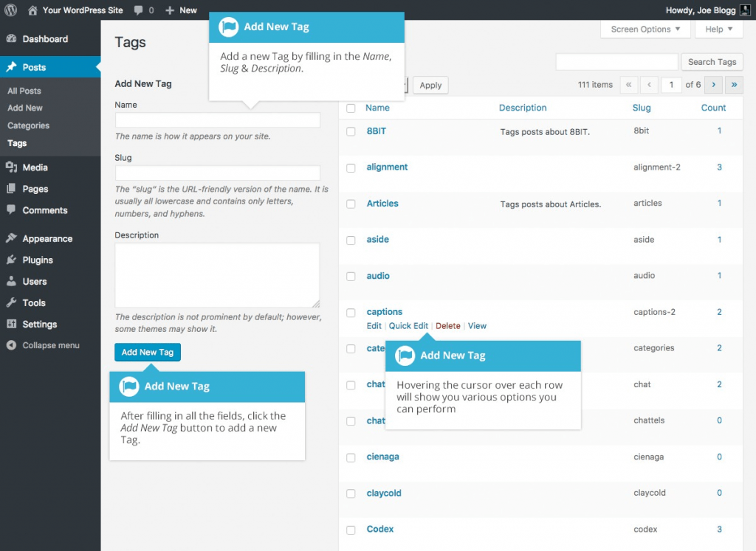756x551 pixels.
Task: Open the comments bubble in admin bar
Action: tap(139, 10)
